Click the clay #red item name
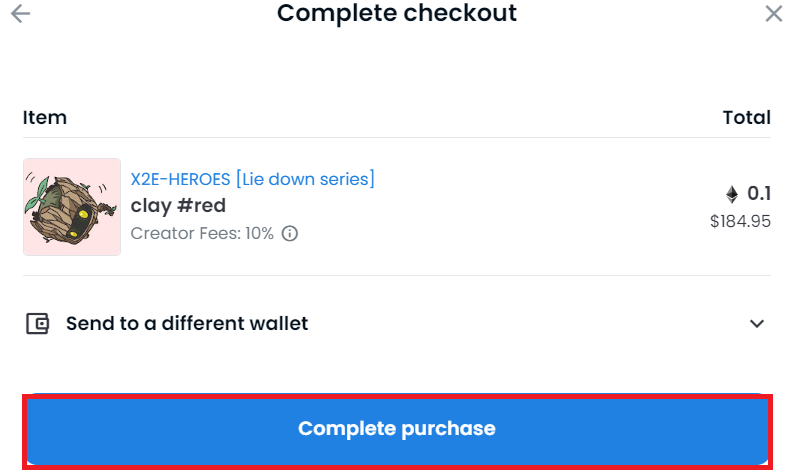Viewport: 792px width, 472px height. coord(178,206)
